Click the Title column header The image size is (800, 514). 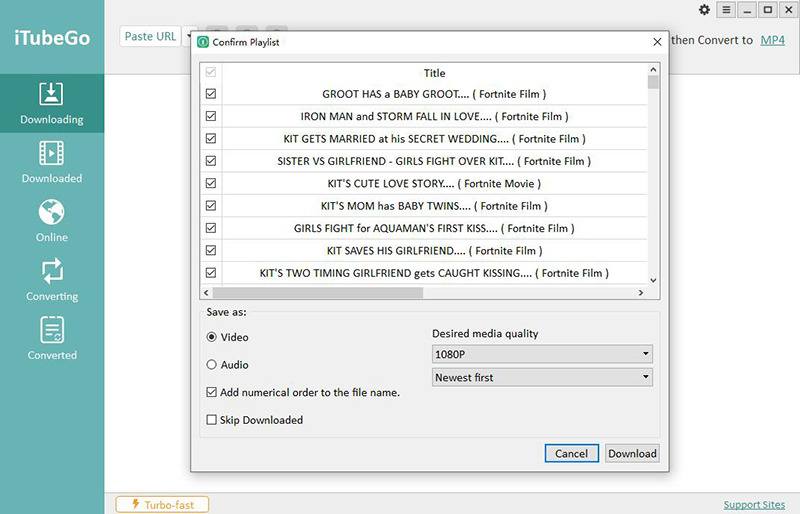pos(434,72)
